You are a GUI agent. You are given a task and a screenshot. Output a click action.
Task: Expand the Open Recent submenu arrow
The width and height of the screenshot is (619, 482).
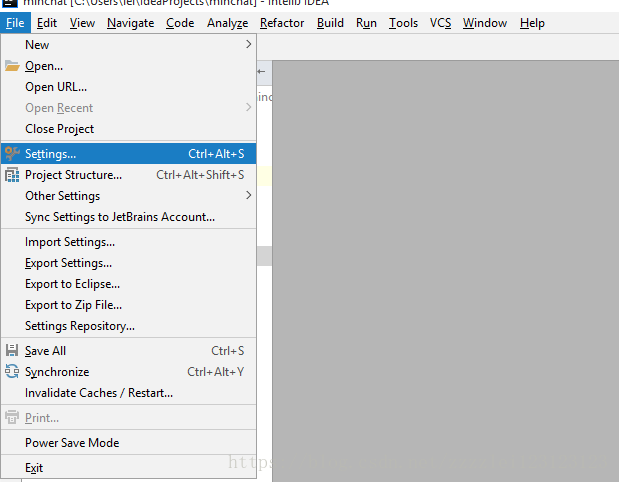tap(248, 107)
